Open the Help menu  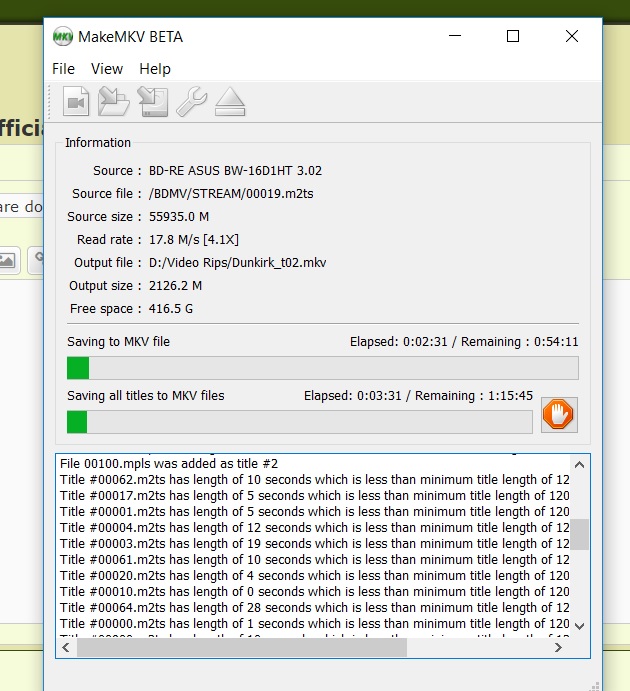tap(155, 69)
